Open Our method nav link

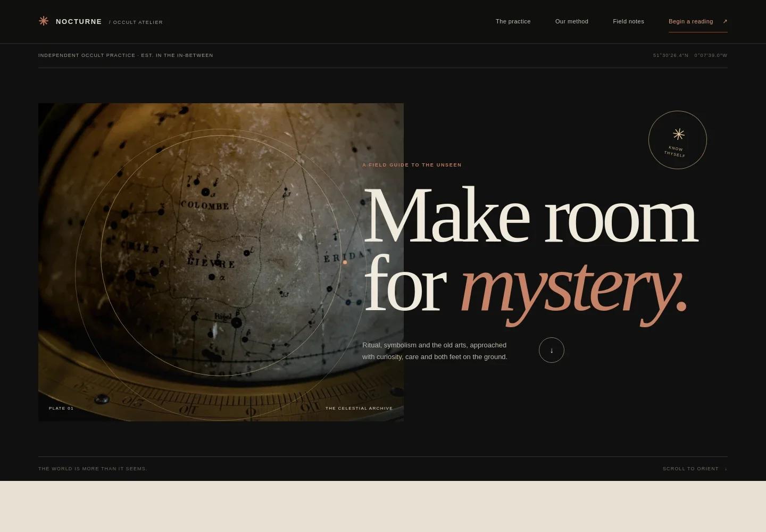pos(572,21)
